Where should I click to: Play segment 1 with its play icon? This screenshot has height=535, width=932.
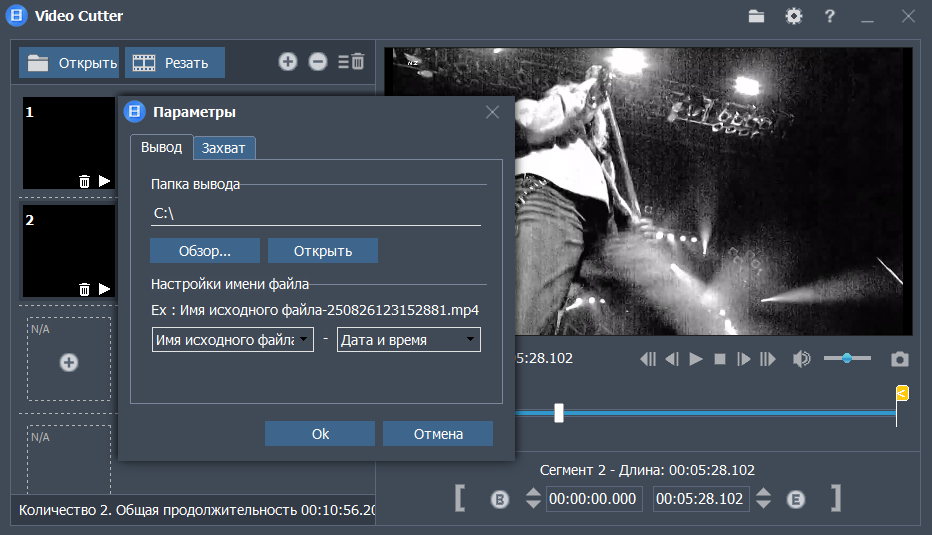click(105, 181)
